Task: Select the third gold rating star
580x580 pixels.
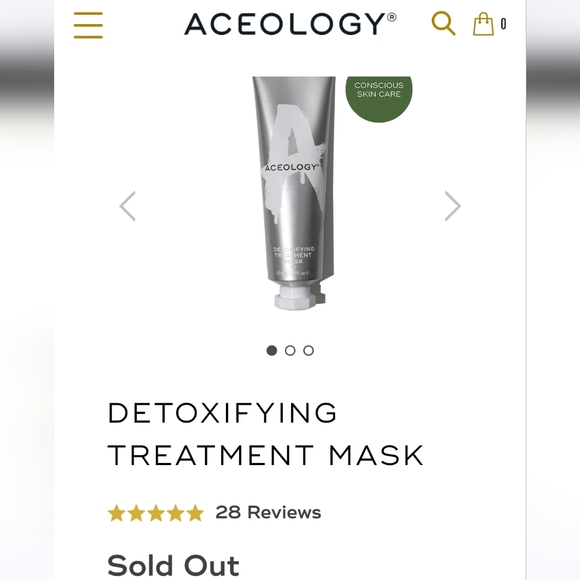Action: pos(156,513)
